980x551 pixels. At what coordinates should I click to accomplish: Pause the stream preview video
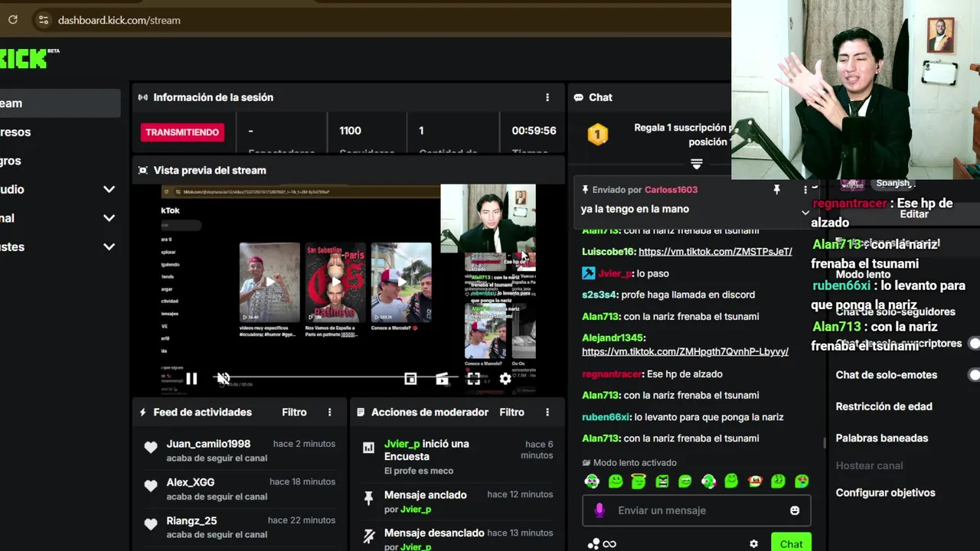191,378
